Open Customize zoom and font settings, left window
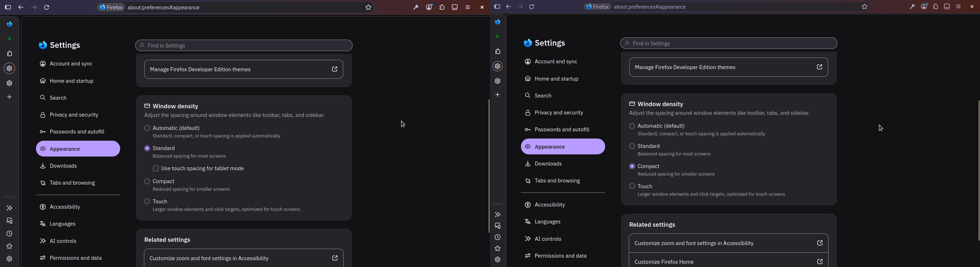 click(x=244, y=258)
